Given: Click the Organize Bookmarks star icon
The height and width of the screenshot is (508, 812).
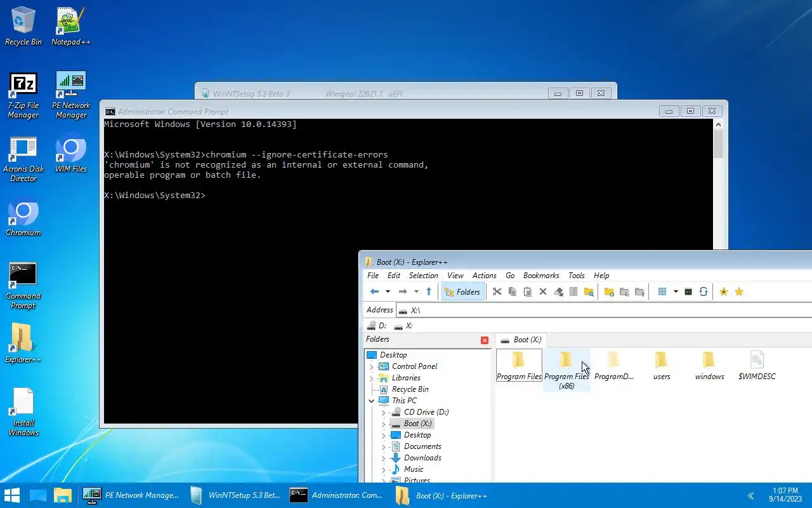Looking at the screenshot, I should point(739,291).
